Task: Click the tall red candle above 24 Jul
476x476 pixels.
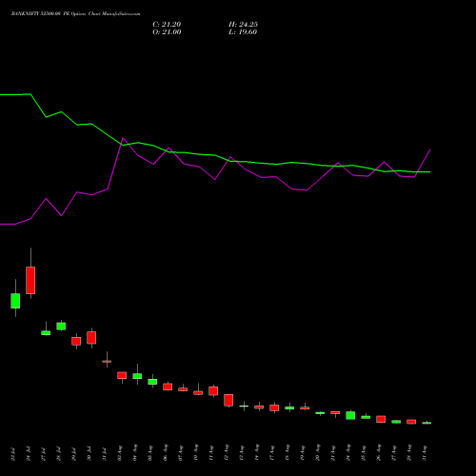Action: click(30, 280)
